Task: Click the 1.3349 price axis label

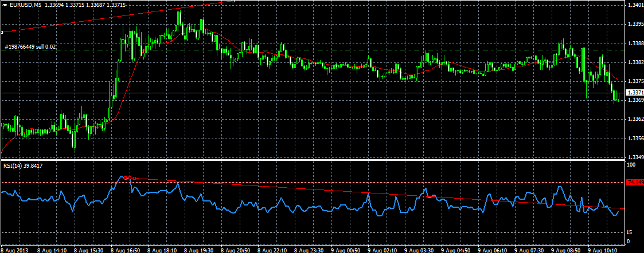Action: [x=635, y=157]
